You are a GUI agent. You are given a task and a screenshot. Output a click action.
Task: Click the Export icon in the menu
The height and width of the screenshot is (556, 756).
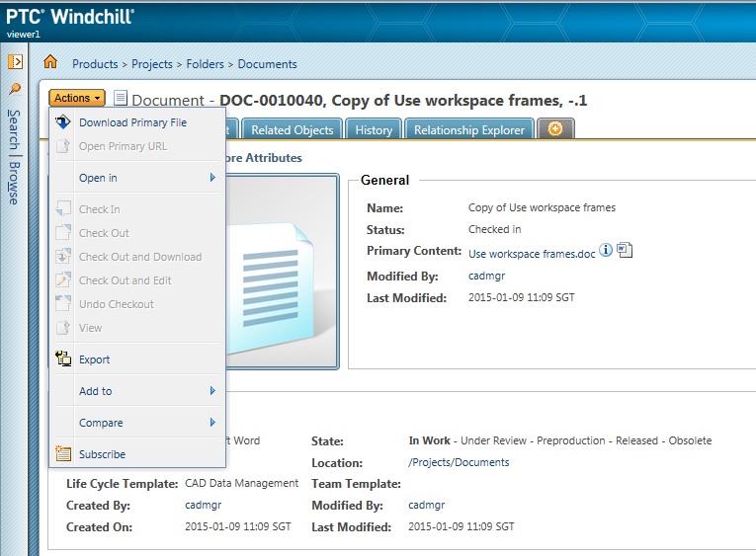pyautogui.click(x=63, y=358)
